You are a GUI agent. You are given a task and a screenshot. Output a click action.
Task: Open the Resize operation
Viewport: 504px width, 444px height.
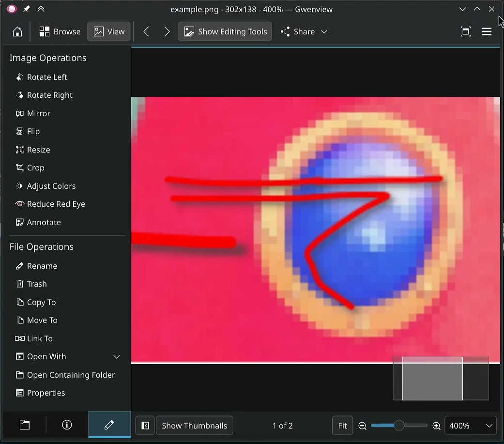[33, 150]
